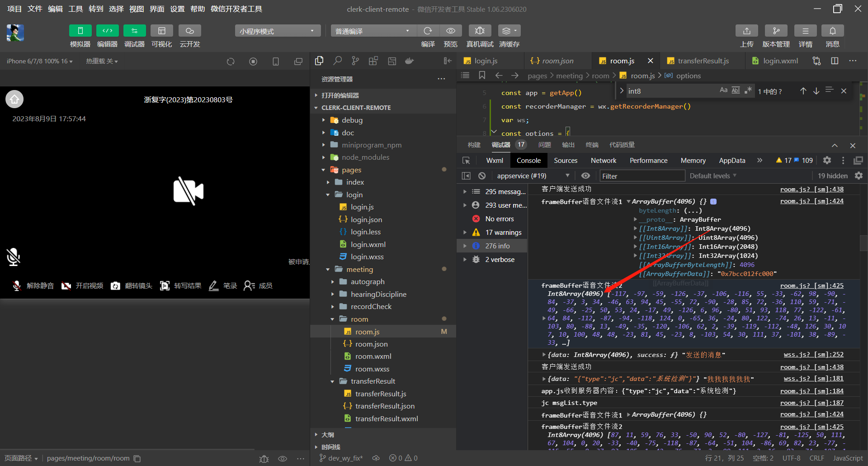Select the 17 warnings console filter

click(492, 232)
